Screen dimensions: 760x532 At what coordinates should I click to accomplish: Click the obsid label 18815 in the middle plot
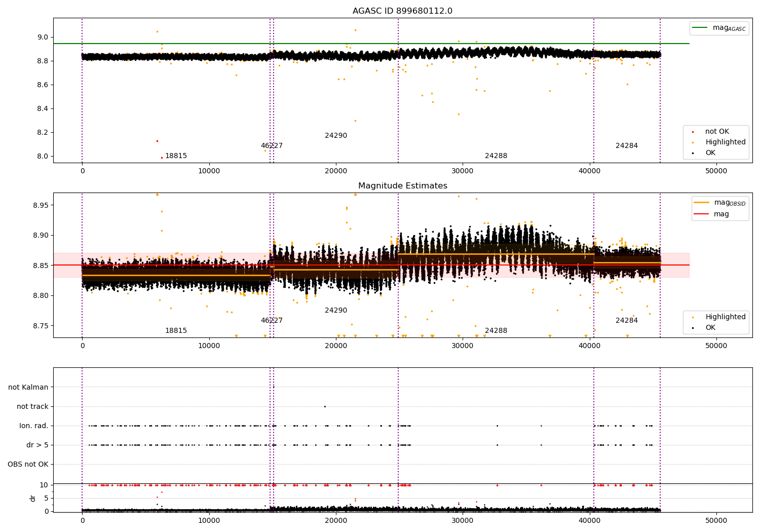pyautogui.click(x=176, y=331)
